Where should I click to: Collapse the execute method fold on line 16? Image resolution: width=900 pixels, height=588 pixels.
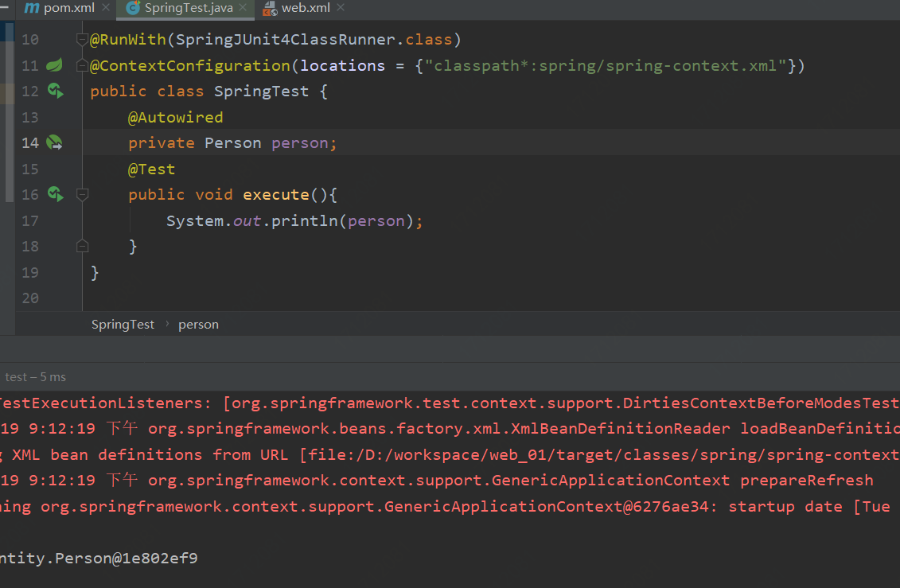coord(82,195)
